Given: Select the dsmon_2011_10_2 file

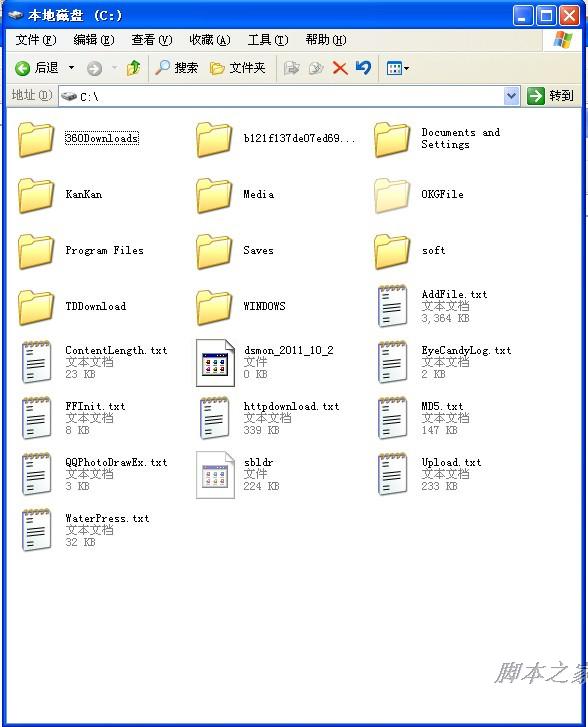Looking at the screenshot, I should point(264,363).
